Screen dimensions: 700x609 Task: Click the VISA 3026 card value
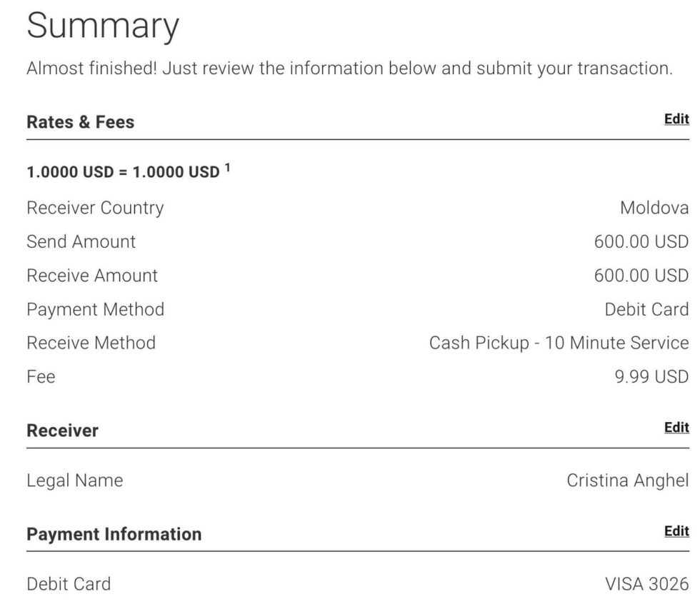tap(646, 584)
